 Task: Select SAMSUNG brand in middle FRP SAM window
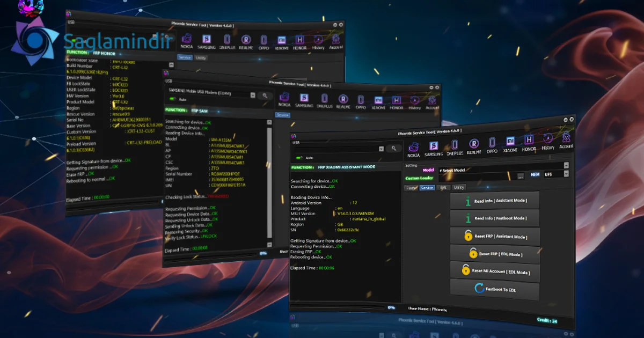304,101
